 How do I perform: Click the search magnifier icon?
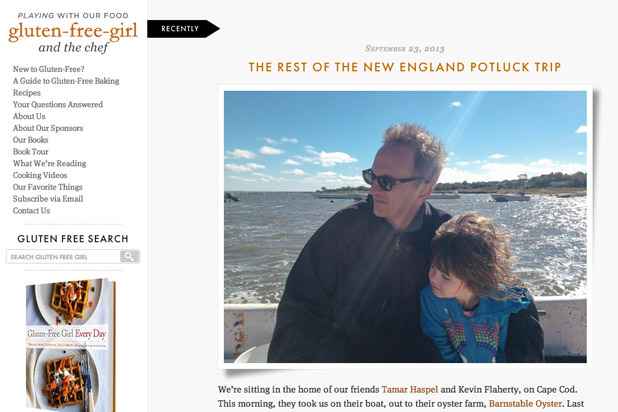coord(130,257)
